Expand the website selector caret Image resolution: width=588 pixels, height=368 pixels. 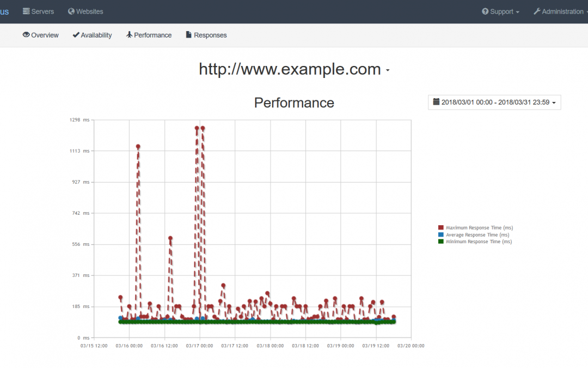click(x=388, y=71)
